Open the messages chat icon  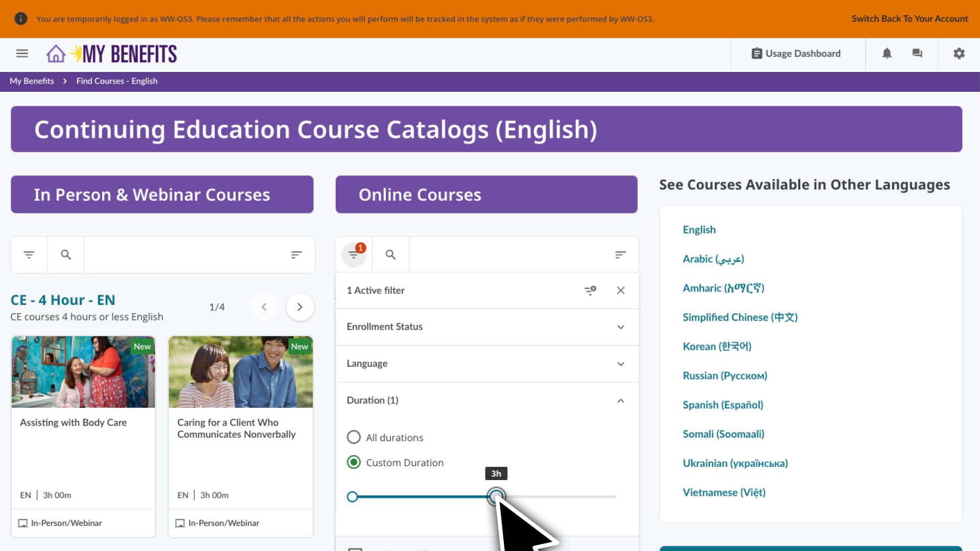[x=917, y=53]
